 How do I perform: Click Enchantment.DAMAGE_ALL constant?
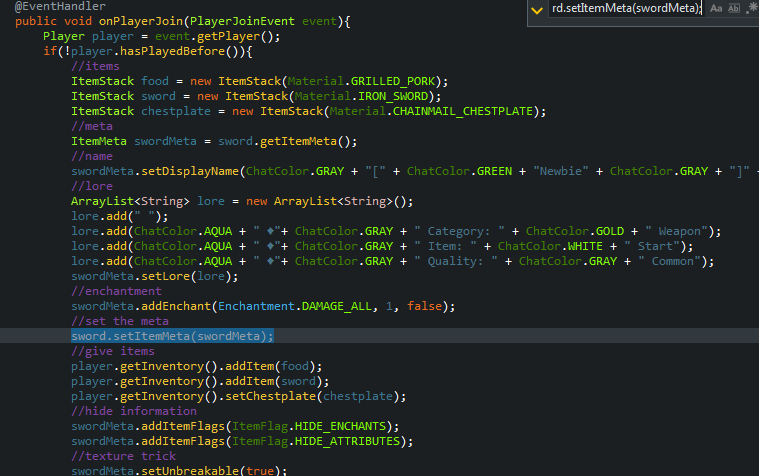coord(295,307)
